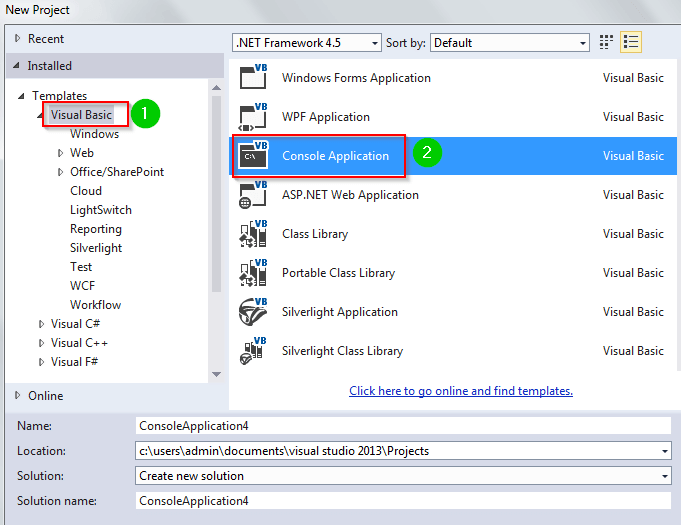Select Windows under Visual Basic templates
681x525 pixels.
[x=94, y=134]
